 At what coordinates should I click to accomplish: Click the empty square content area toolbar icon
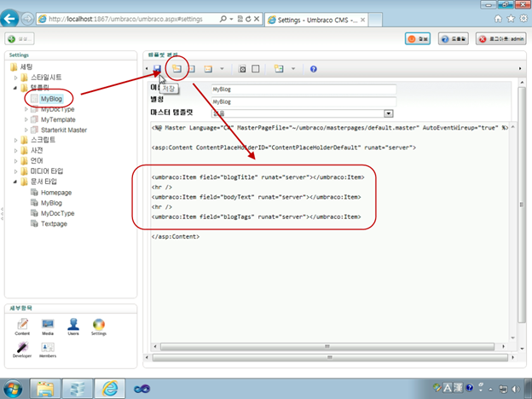coord(256,69)
